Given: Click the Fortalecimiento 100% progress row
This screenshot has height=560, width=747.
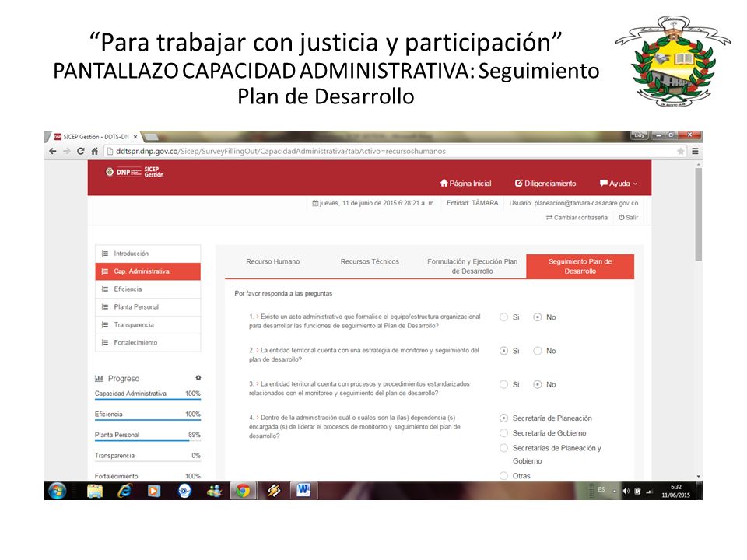Looking at the screenshot, I should coord(148,476).
